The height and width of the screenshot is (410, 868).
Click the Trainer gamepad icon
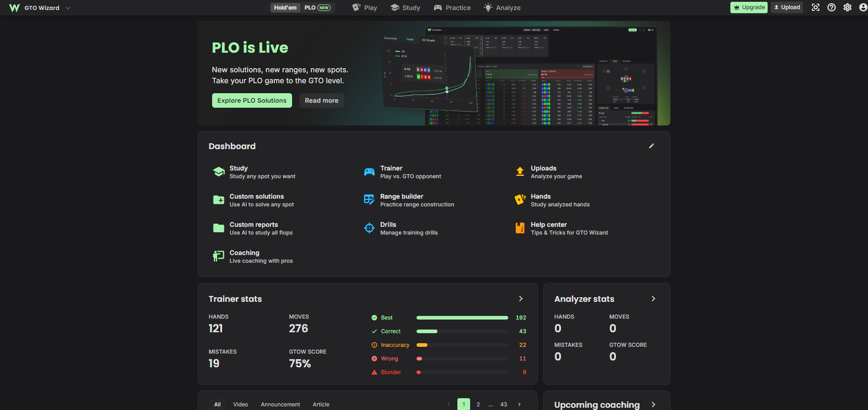pyautogui.click(x=370, y=172)
